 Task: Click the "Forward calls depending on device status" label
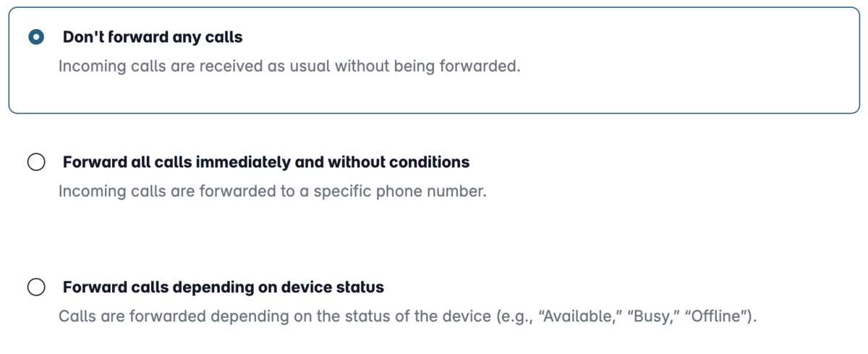[x=224, y=287]
